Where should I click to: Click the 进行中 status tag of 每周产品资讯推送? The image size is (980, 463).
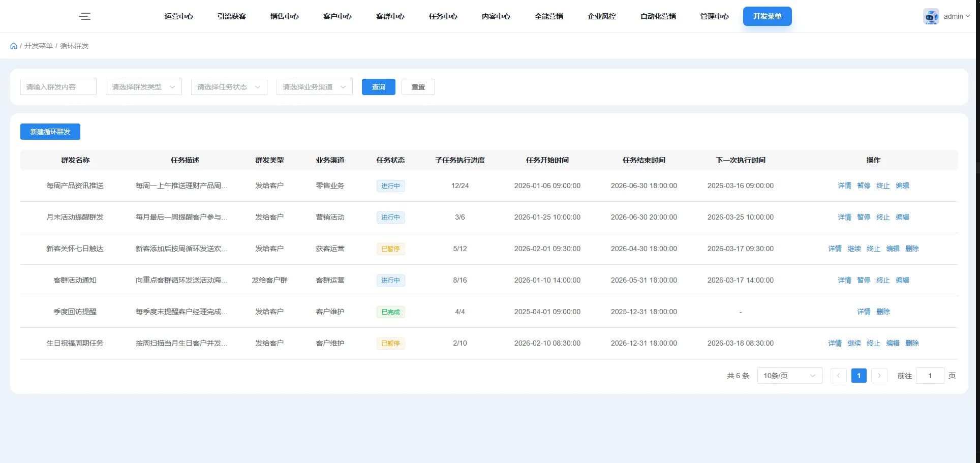[390, 186]
